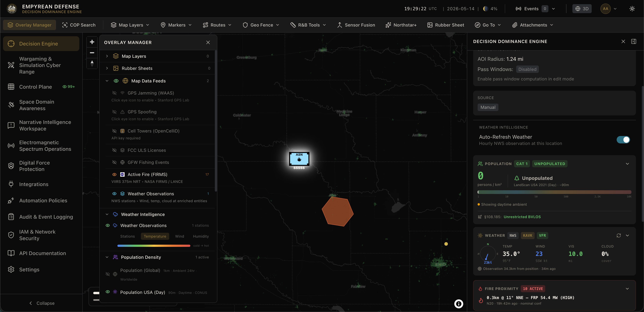
Task: Open Narrative Intelligence Workspace
Action: click(41, 125)
